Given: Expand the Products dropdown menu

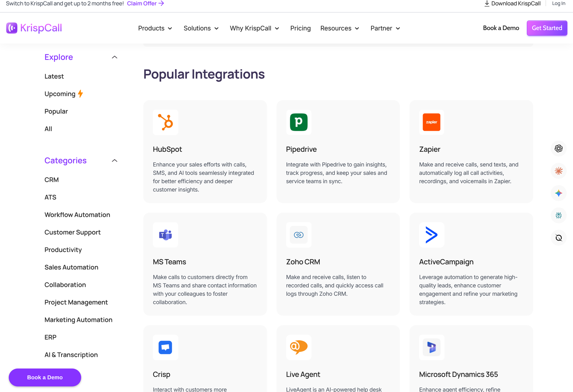Looking at the screenshot, I should (155, 28).
